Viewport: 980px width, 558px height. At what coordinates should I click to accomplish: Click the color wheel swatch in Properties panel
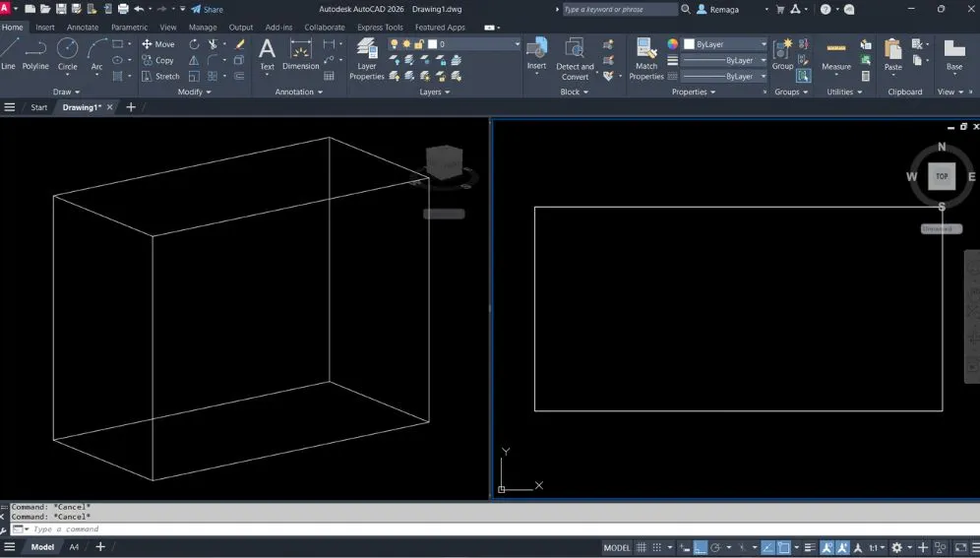click(673, 44)
